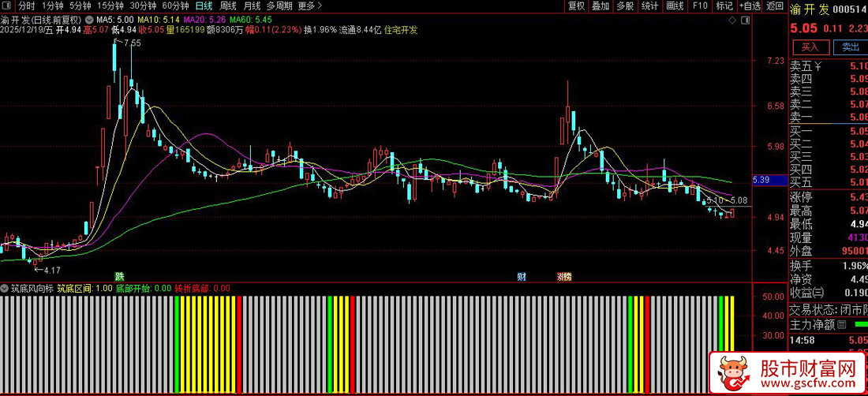Screen dimensions: 868x396
Task: Expand the 更多 period options
Action: (310, 6)
